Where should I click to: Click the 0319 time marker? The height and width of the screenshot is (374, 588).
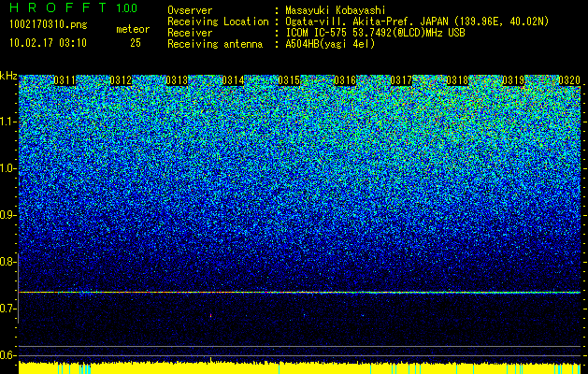(513, 80)
